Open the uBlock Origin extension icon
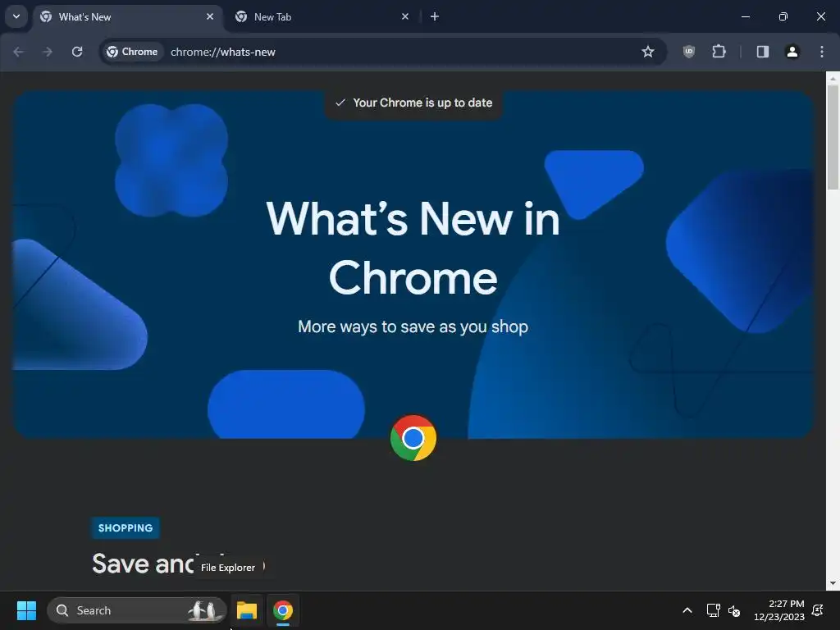The width and height of the screenshot is (840, 630). point(689,52)
